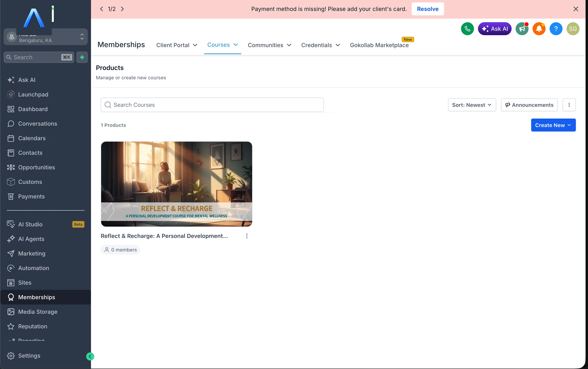Open Sites in sidebar
Screen dimensions: 588x369
(x=46, y=283)
